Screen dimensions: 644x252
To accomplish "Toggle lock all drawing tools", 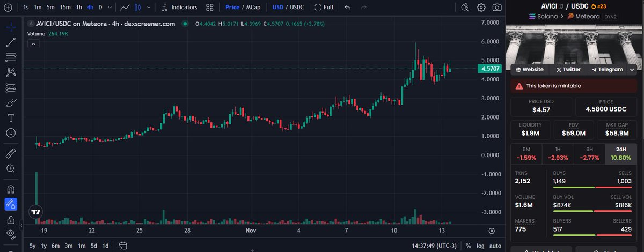I will pyautogui.click(x=11, y=219).
